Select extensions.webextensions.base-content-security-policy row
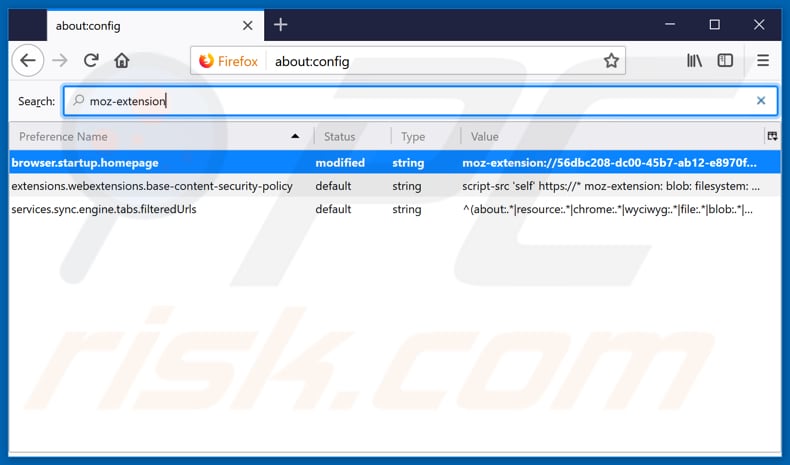 394,186
